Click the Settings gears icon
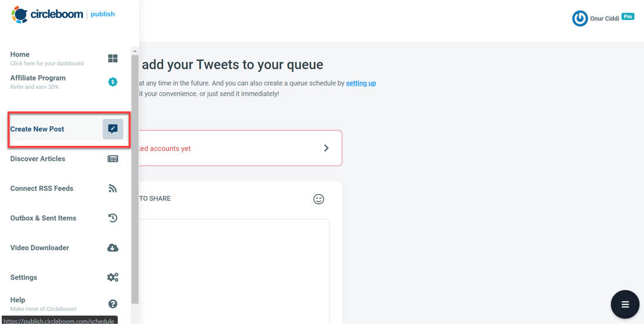 click(112, 277)
